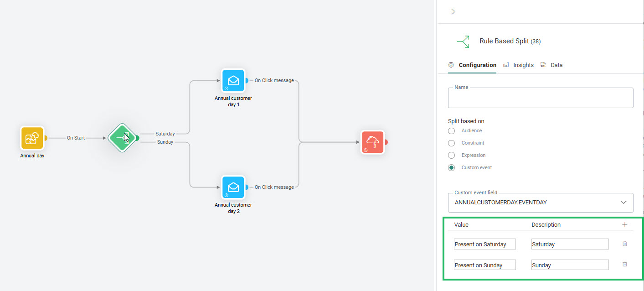Select the yellow Annual day start node
The width and height of the screenshot is (644, 291).
(32, 138)
